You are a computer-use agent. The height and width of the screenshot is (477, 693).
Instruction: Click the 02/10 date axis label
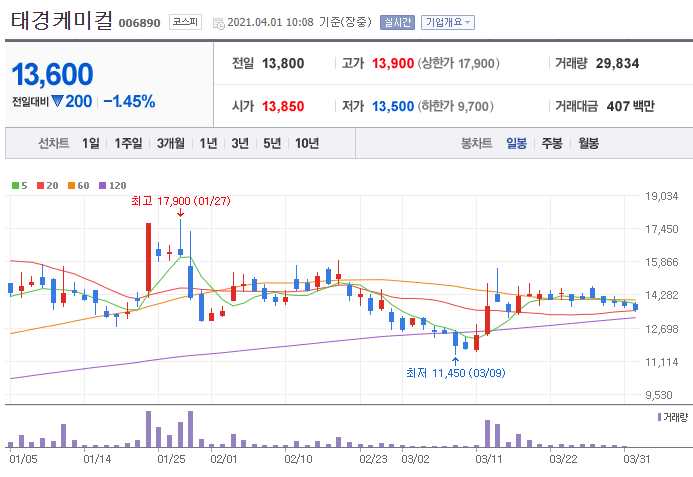click(298, 459)
